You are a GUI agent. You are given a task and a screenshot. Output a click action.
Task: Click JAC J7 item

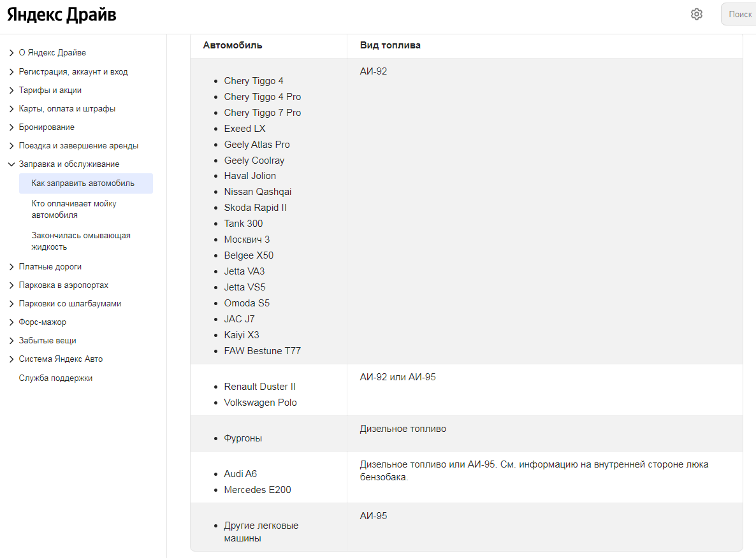239,319
